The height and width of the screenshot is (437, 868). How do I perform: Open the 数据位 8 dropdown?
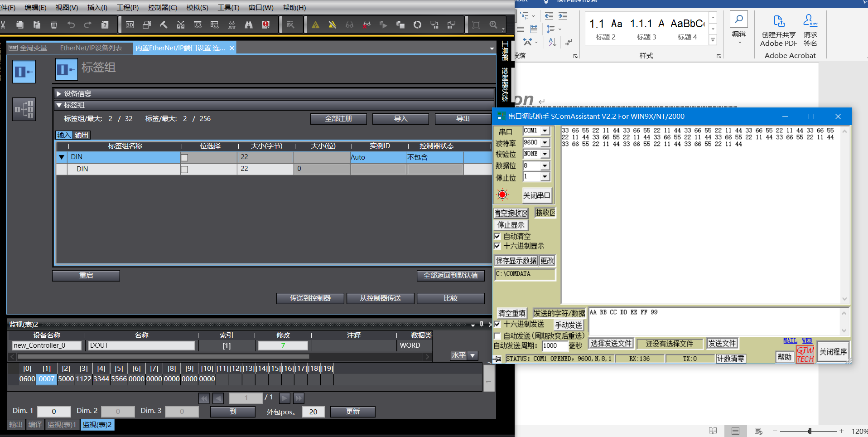(x=545, y=166)
